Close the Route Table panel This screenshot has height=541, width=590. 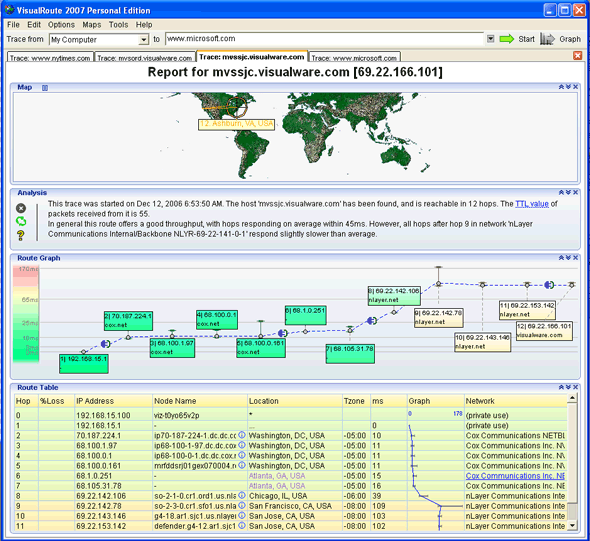575,387
